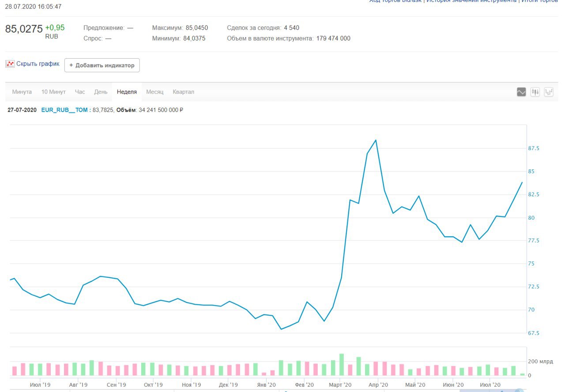
Task: Choose the Квартал timeframe tab
Action: point(184,92)
